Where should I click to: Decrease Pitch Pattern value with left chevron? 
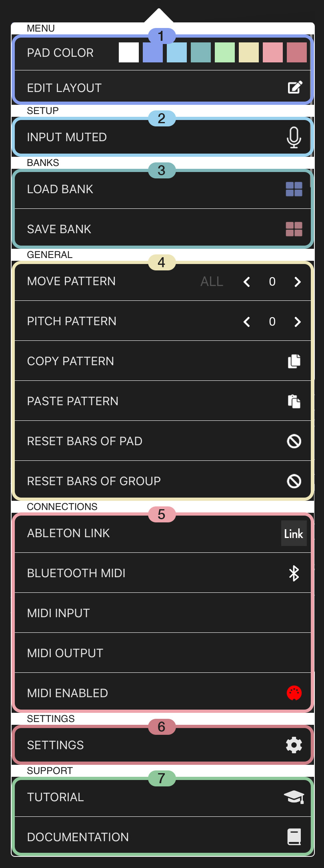(247, 322)
